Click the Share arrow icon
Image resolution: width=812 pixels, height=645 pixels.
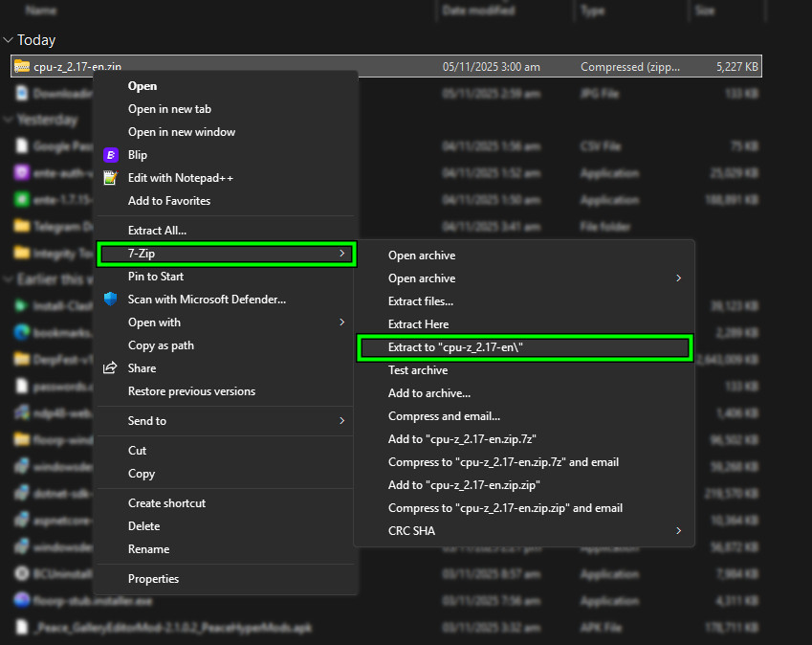coord(110,368)
